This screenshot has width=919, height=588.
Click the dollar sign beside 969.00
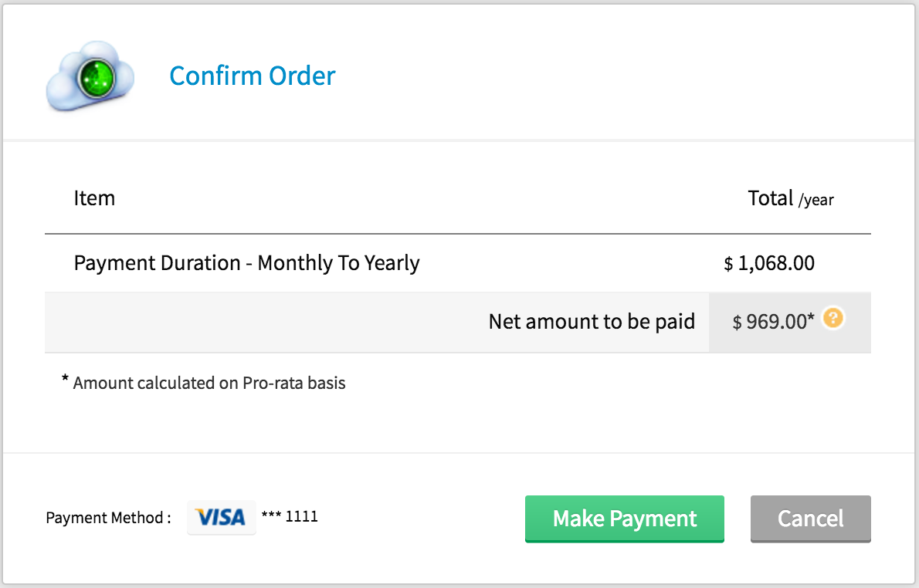[738, 323]
